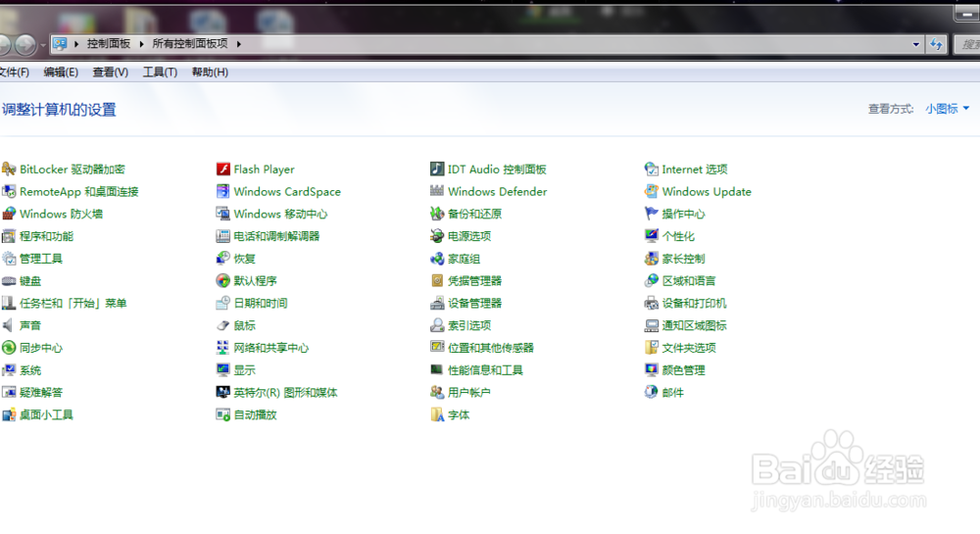Viewport: 980px width, 534px height.
Task: Expand the arrow after 所有控制面板项 breadcrumb
Action: point(239,44)
